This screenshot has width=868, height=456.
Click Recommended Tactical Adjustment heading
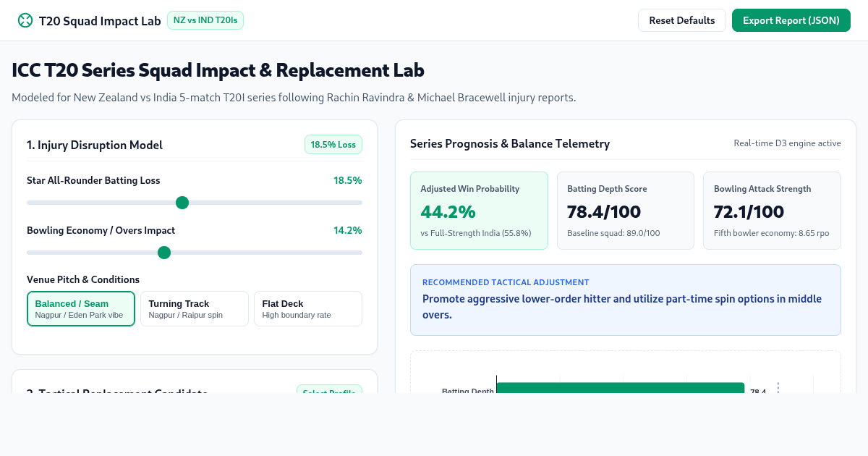[x=506, y=282]
